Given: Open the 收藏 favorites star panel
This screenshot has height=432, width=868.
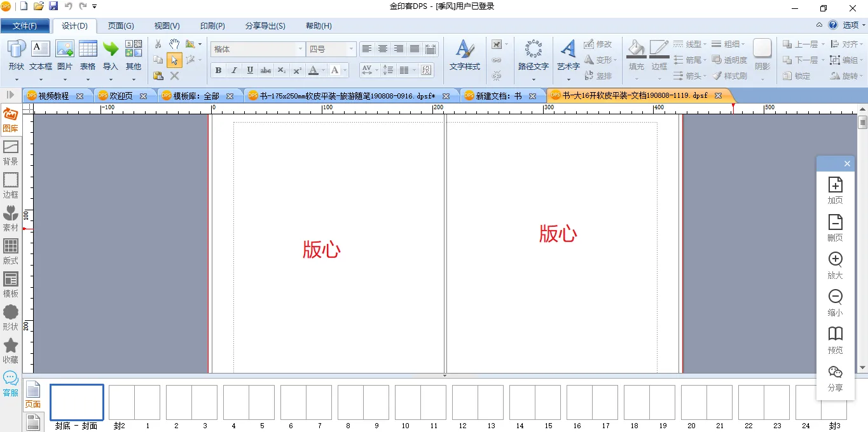Looking at the screenshot, I should click(11, 350).
